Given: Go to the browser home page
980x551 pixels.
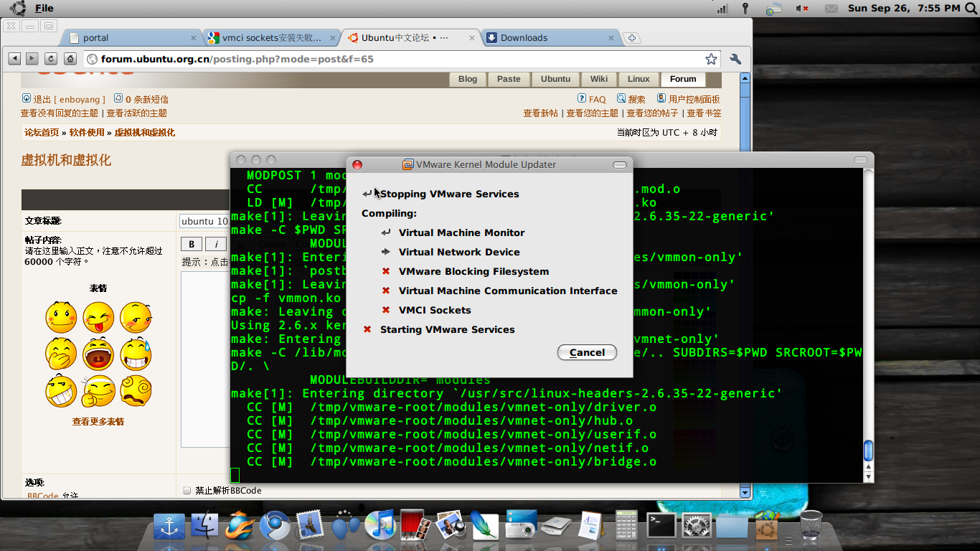Looking at the screenshot, I should coord(70,59).
